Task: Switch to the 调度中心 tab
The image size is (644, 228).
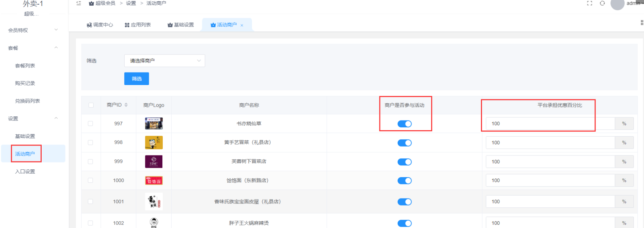Action: click(100, 25)
